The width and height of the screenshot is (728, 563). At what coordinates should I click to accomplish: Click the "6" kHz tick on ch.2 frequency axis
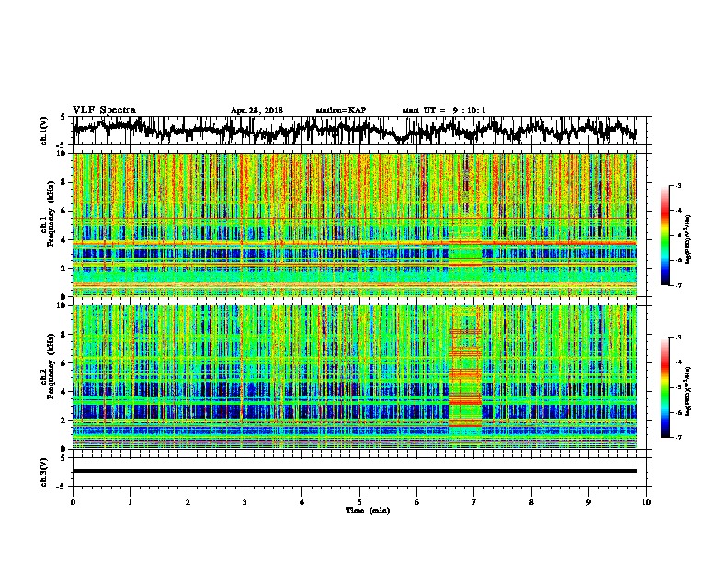[64, 363]
